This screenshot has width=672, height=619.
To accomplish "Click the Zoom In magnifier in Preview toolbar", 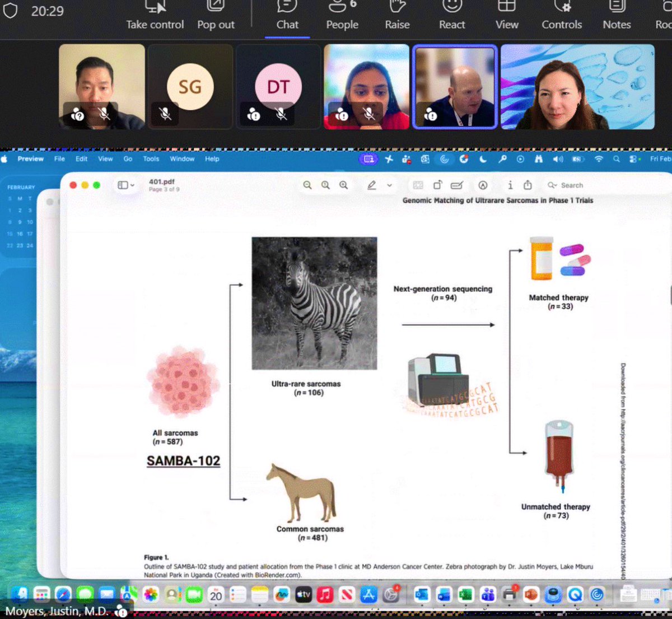I will pyautogui.click(x=343, y=185).
